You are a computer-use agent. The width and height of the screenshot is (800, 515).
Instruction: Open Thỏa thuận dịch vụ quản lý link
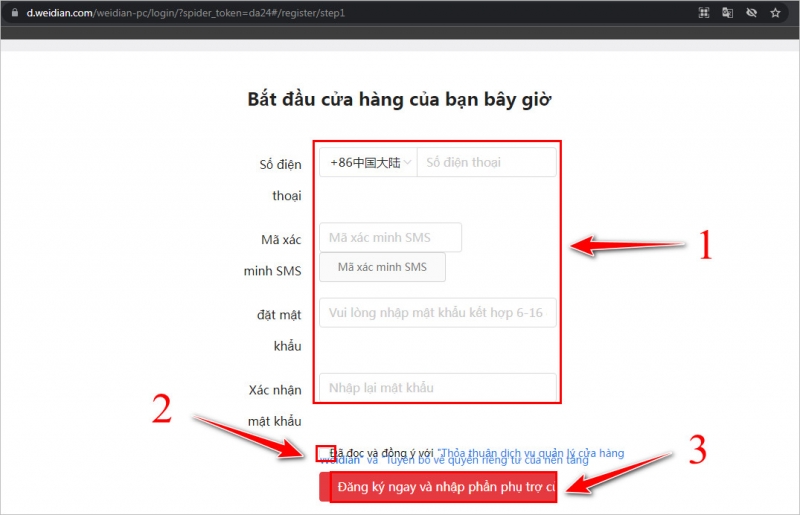[531, 453]
